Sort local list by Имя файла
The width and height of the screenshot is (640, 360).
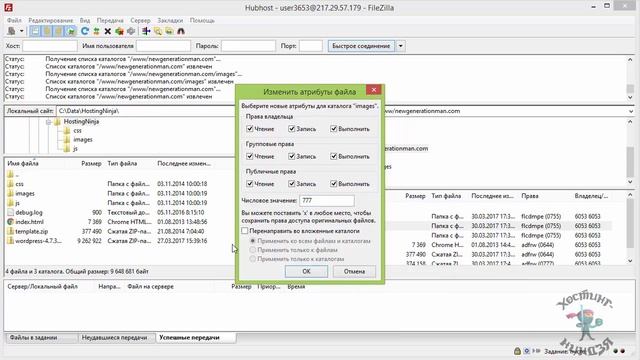(23, 163)
